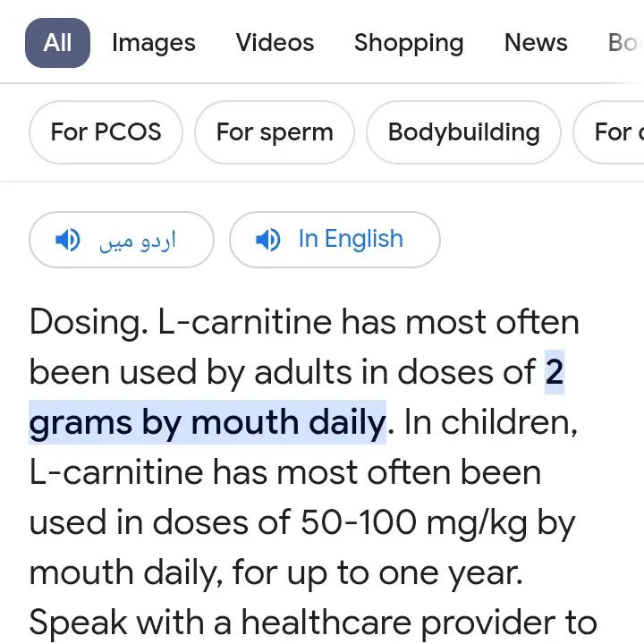
Task: Switch to the News tab
Action: tap(536, 43)
